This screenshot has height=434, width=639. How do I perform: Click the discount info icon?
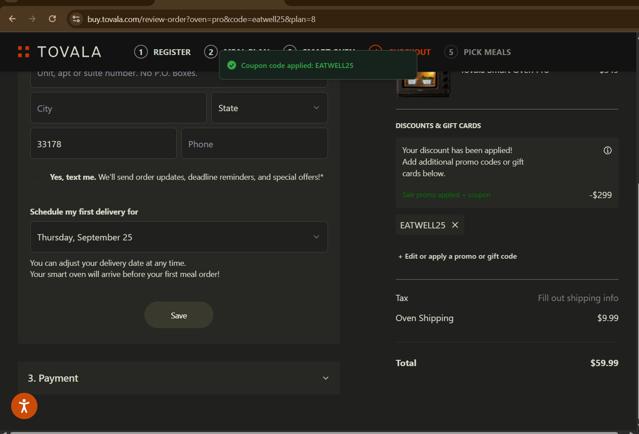607,151
